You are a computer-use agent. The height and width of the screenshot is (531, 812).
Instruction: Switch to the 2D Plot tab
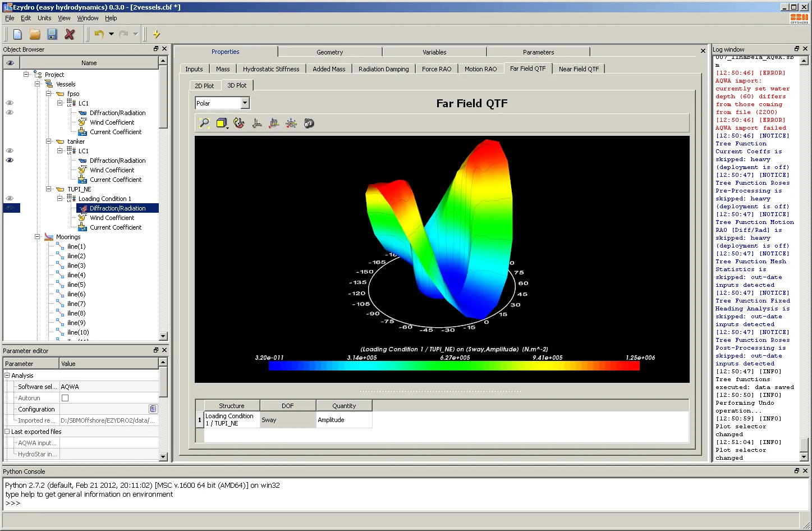(204, 85)
